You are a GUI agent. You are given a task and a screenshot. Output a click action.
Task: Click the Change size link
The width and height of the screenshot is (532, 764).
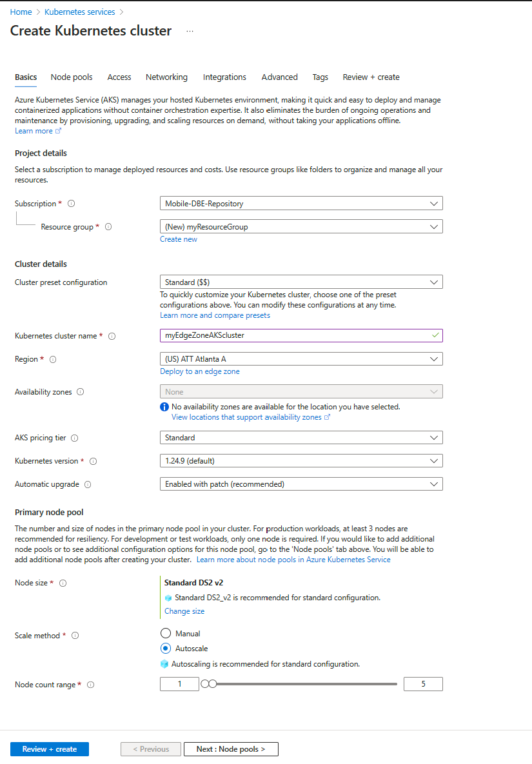[x=184, y=611]
